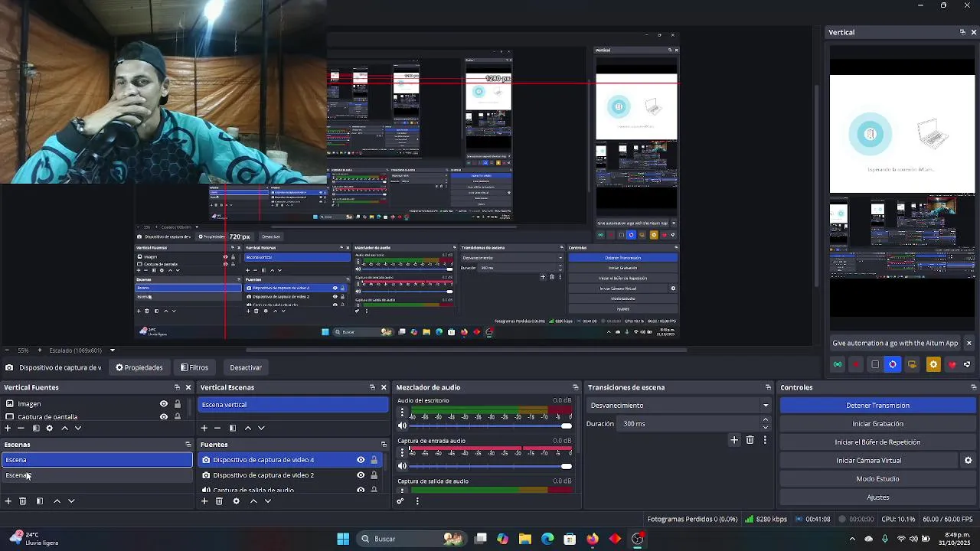Open scene filters icon in Escenas toolbar

coord(40,501)
